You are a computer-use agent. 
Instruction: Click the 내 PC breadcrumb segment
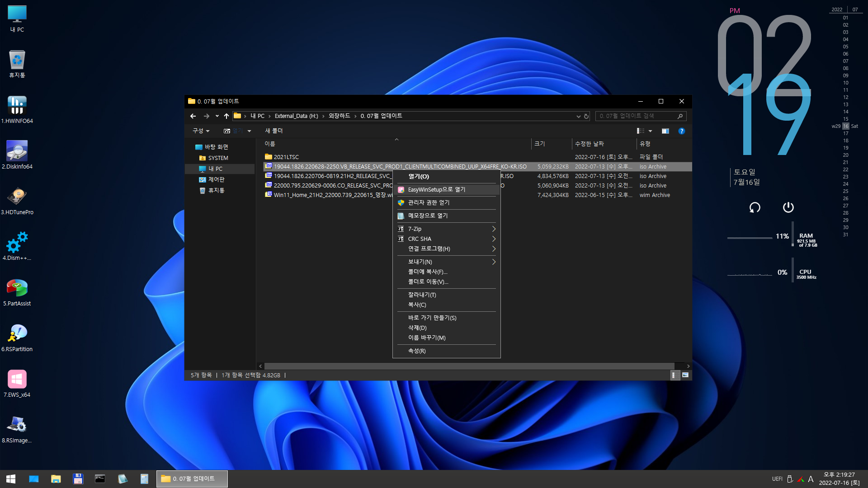click(x=257, y=116)
